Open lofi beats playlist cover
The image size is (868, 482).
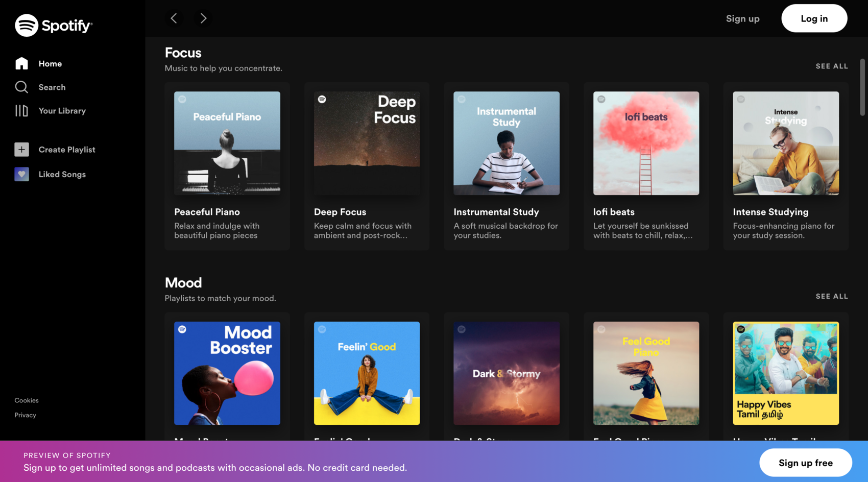[646, 143]
